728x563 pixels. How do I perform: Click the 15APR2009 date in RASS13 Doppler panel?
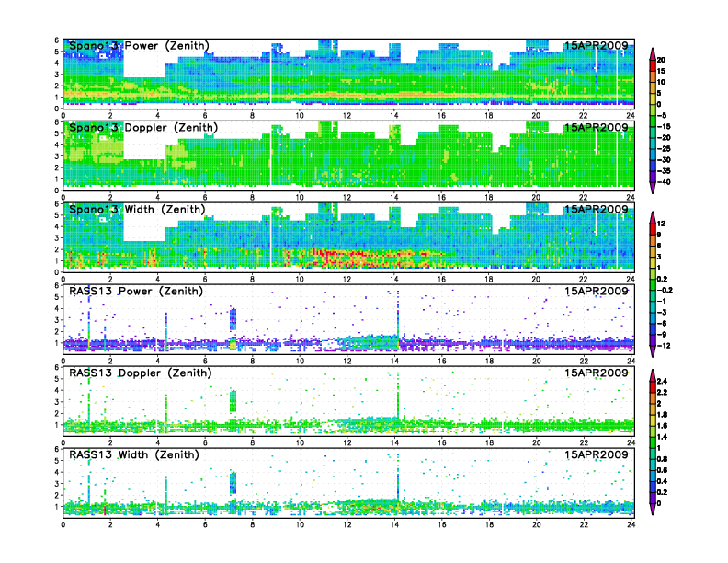pos(597,373)
